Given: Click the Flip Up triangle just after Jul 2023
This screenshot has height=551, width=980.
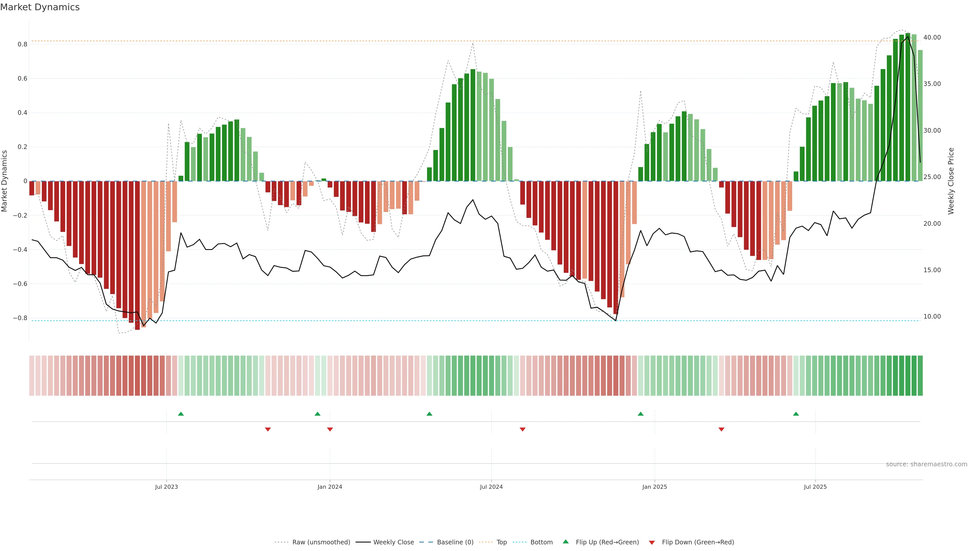Looking at the screenshot, I should 181,414.
